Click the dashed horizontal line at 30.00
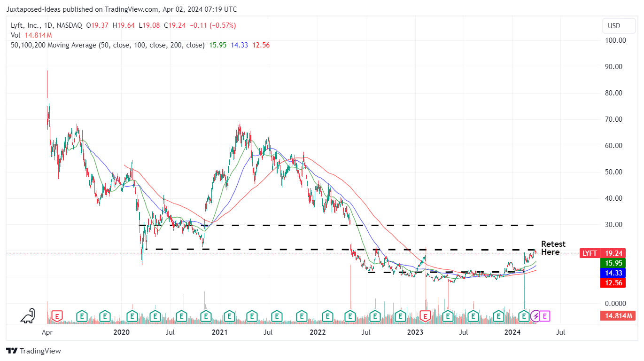Image resolution: width=644 pixels, height=361 pixels. click(x=337, y=225)
